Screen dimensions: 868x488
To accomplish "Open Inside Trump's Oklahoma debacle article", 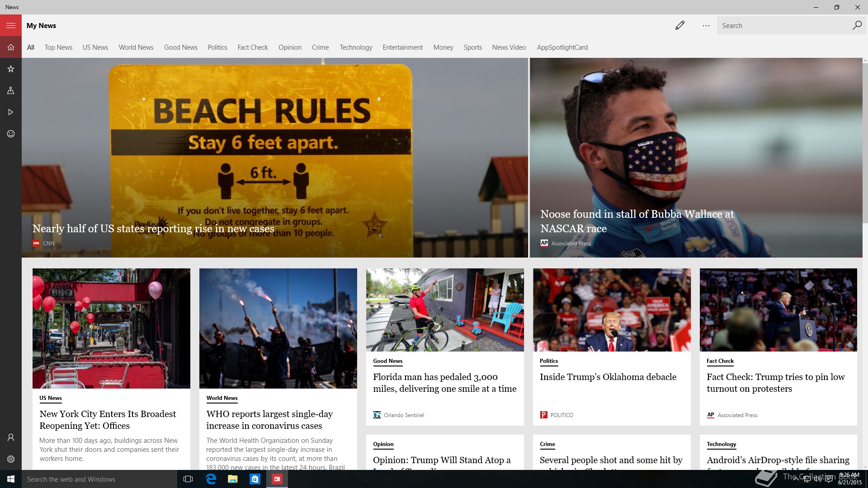I will (608, 377).
